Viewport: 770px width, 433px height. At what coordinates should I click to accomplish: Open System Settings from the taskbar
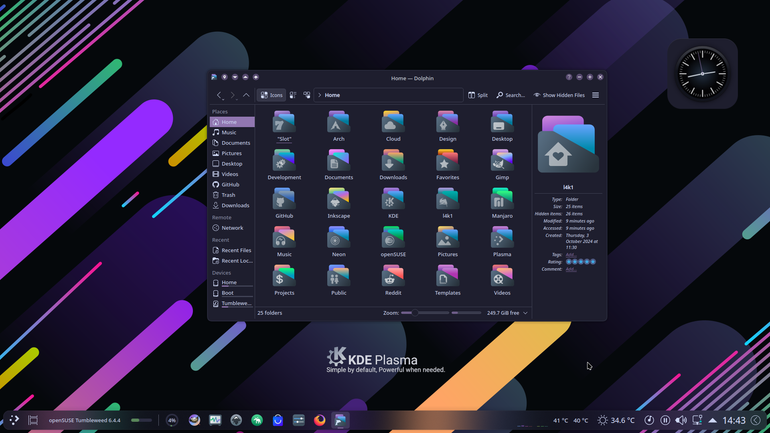(299, 420)
